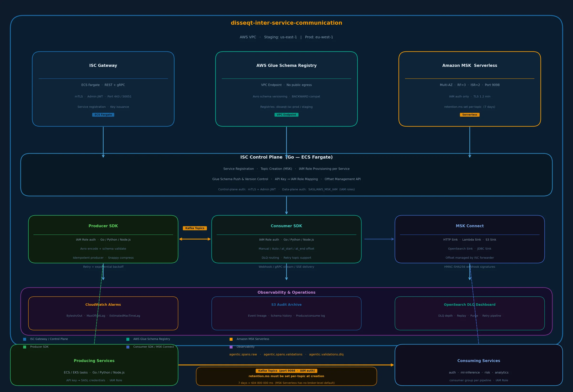Select the Producer SDK heading

pyautogui.click(x=103, y=226)
